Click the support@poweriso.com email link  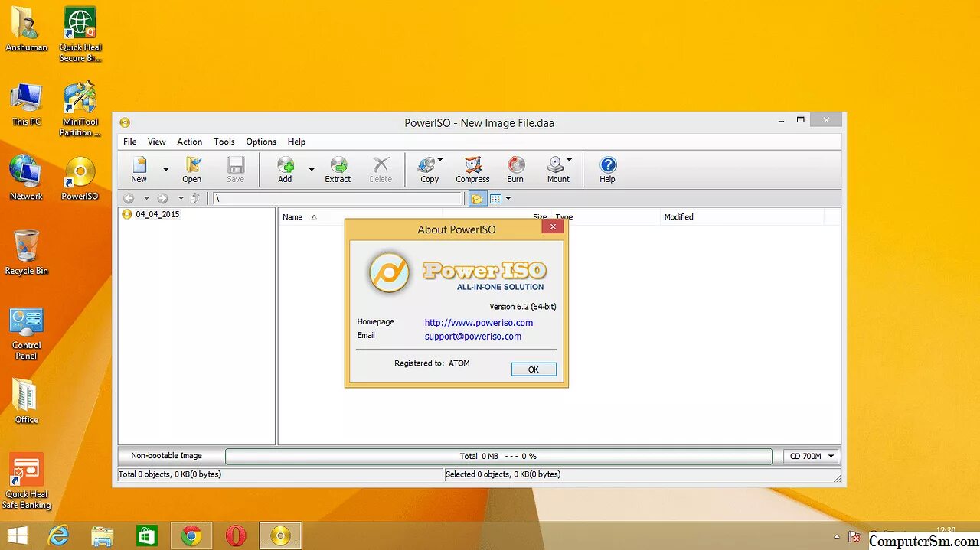click(x=473, y=337)
